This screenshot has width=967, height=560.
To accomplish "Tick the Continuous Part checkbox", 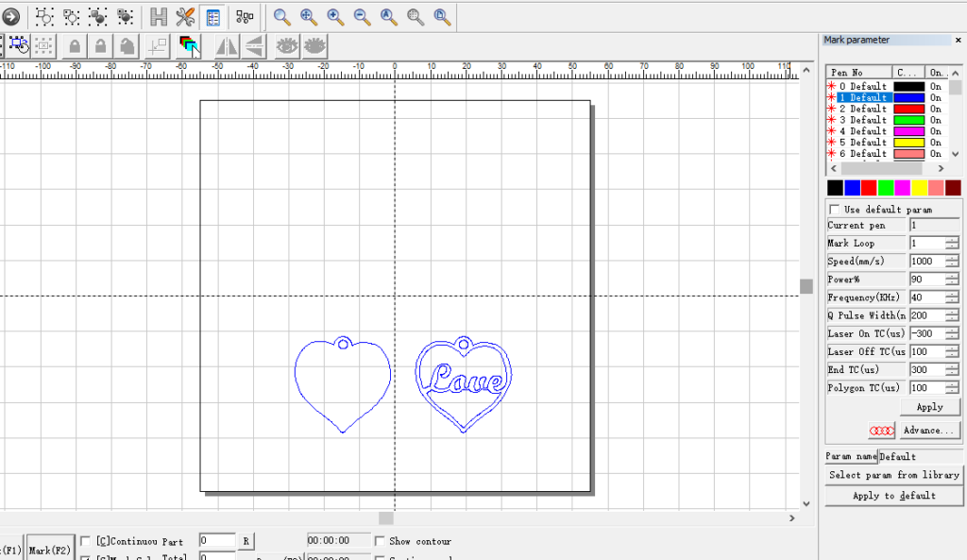I will (86, 541).
